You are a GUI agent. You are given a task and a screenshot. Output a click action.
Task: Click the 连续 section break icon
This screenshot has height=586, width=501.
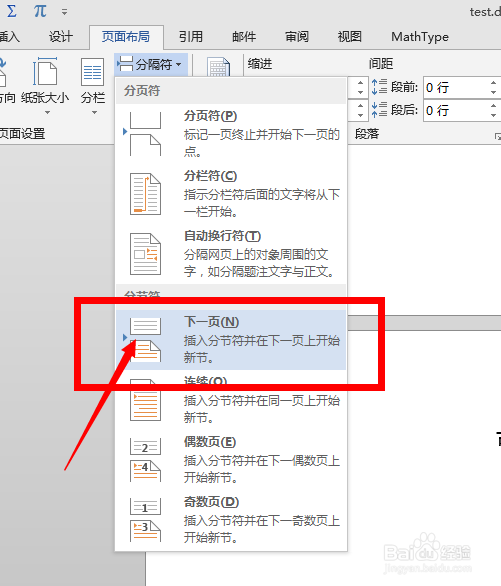tap(145, 400)
